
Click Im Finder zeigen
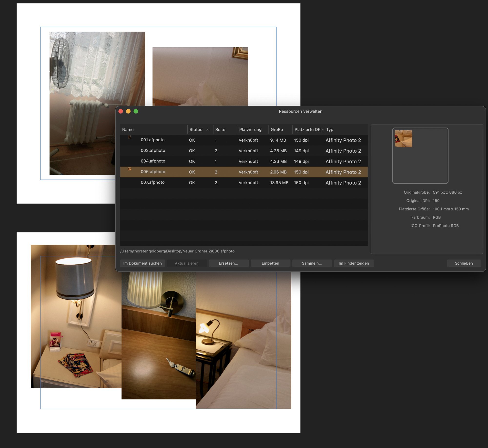pyautogui.click(x=354, y=263)
